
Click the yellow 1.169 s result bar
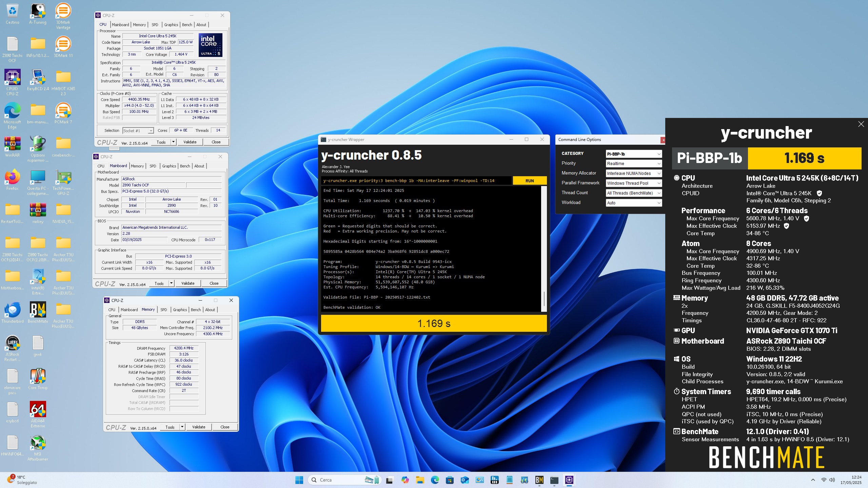(x=434, y=323)
